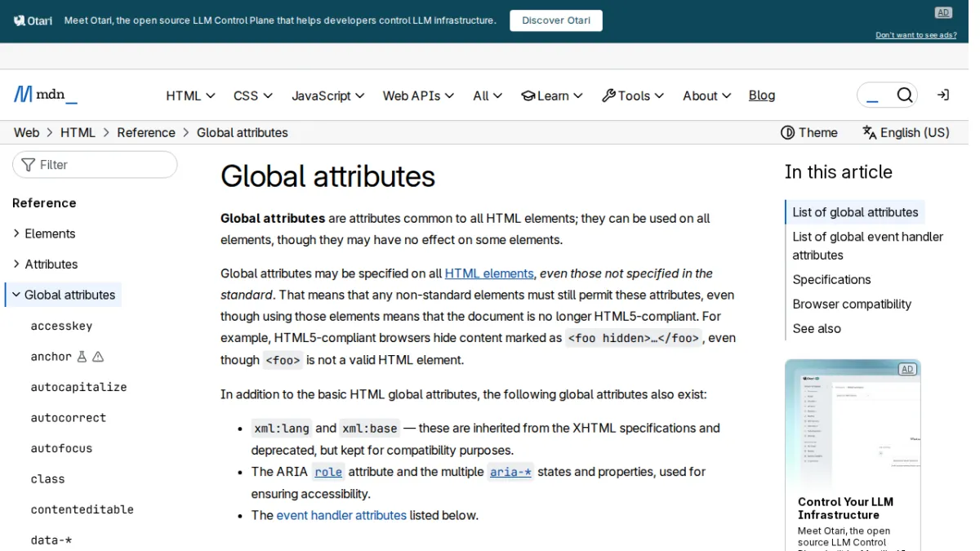Open the Otari ad thumbnail image
The width and height of the screenshot is (980, 551).
coord(853,424)
